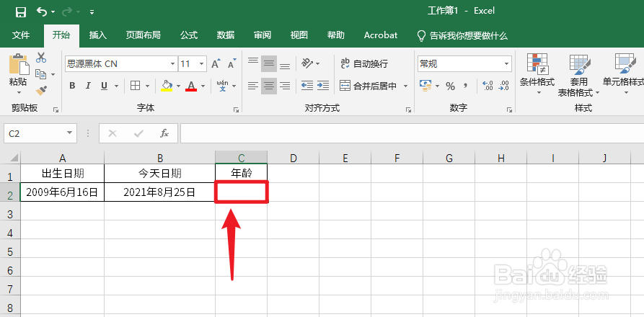The height and width of the screenshot is (317, 644).
Task: Click 自动换行 wrap text button
Action: pyautogui.click(x=364, y=63)
